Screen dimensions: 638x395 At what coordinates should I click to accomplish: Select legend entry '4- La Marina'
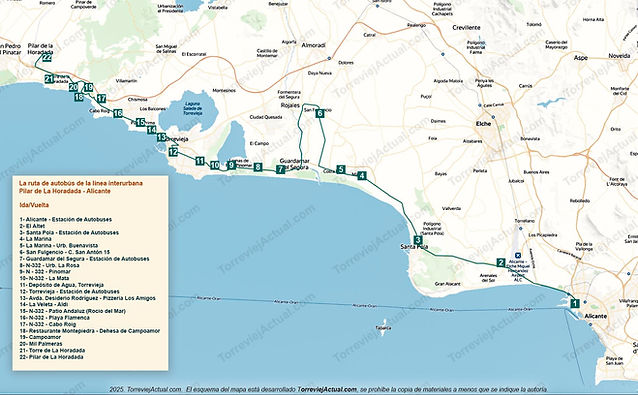tap(35, 239)
